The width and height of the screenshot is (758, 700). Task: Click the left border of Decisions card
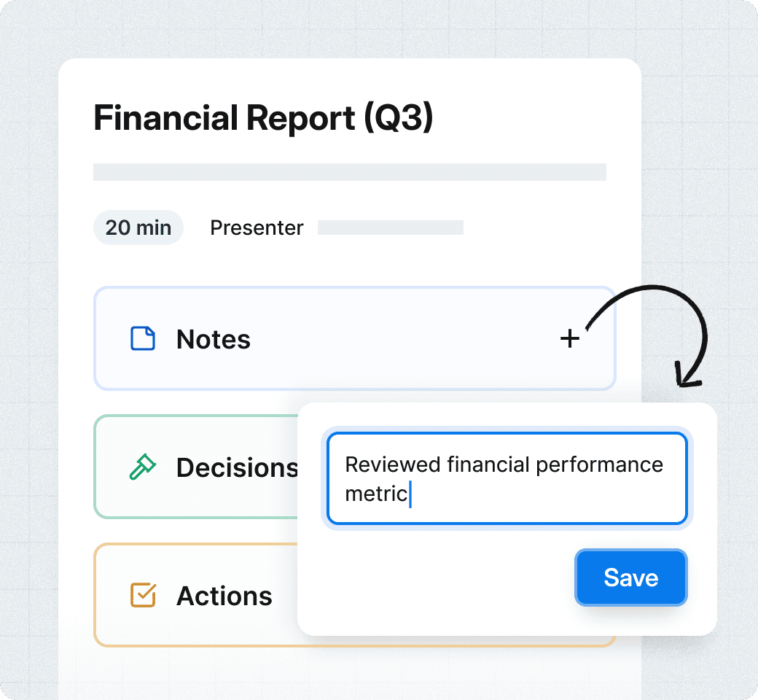[95, 467]
